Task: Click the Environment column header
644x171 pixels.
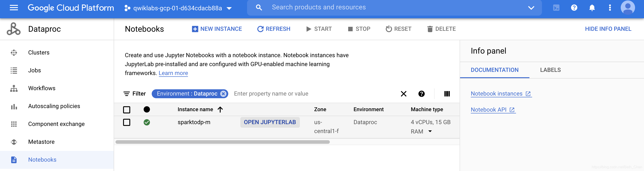Action: pyautogui.click(x=369, y=109)
